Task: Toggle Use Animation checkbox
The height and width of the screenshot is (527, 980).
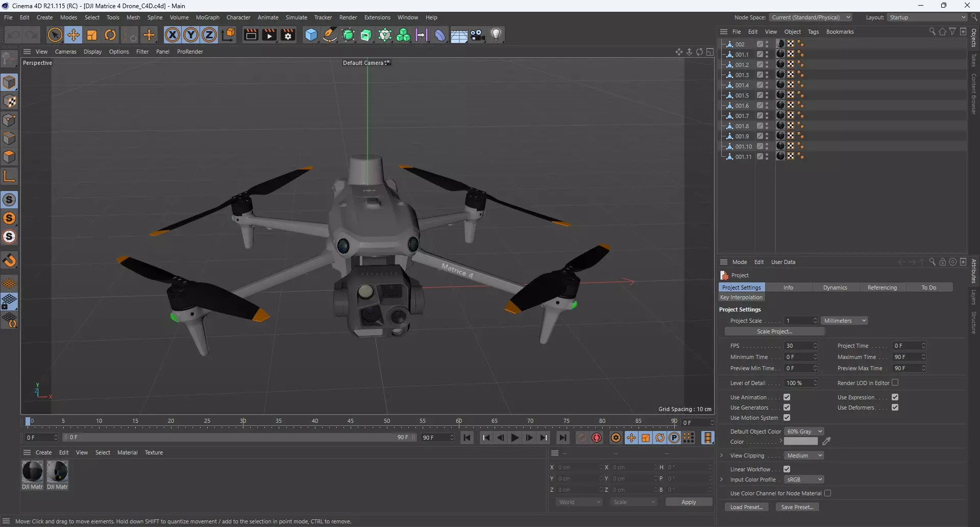Action: (x=787, y=397)
